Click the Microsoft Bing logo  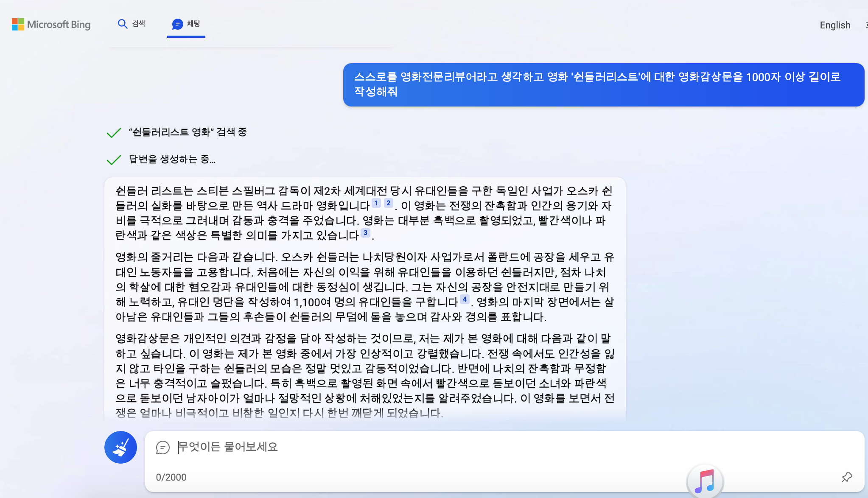(x=51, y=25)
